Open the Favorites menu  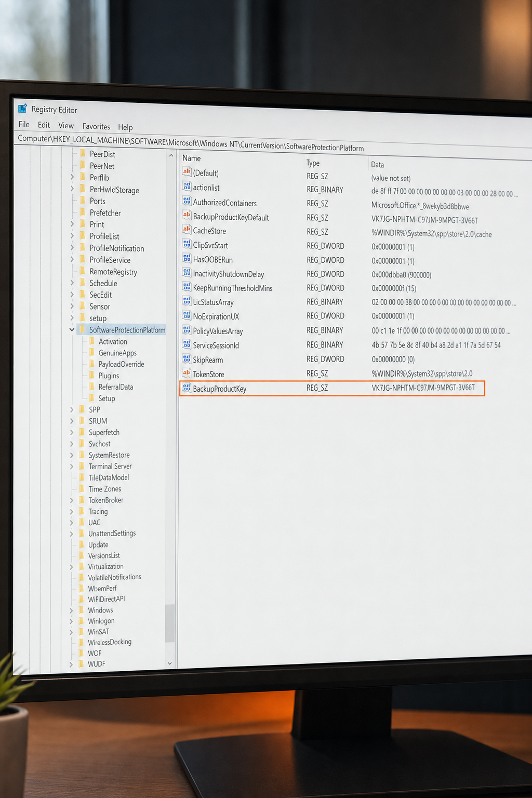click(x=96, y=126)
